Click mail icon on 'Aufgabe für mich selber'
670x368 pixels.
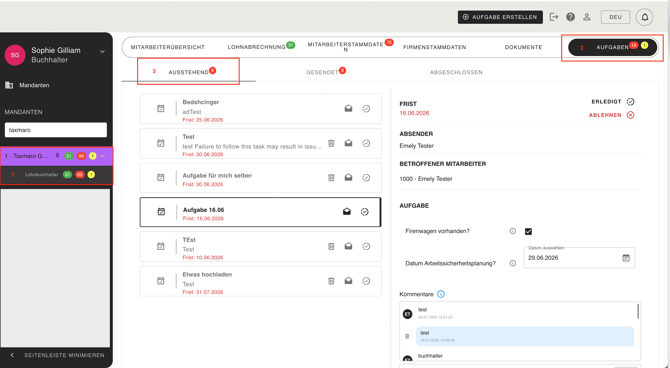point(349,177)
